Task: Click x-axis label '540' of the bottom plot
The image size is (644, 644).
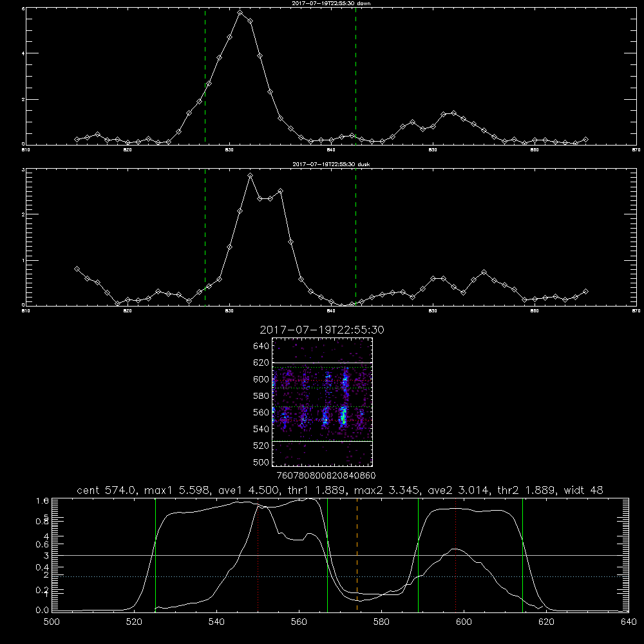Action: [x=216, y=621]
